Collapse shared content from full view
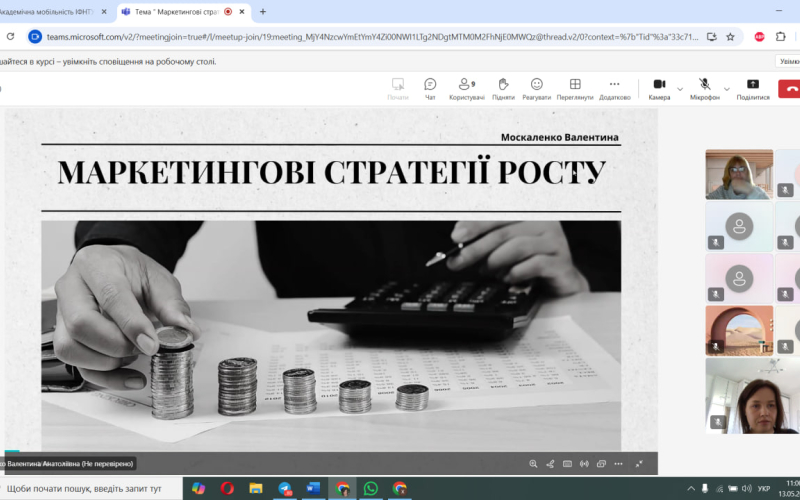 639,464
